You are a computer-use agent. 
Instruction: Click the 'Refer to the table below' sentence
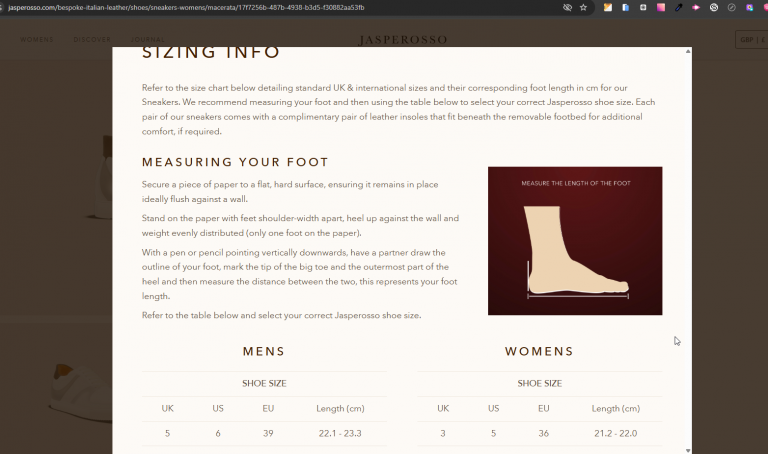coord(282,315)
